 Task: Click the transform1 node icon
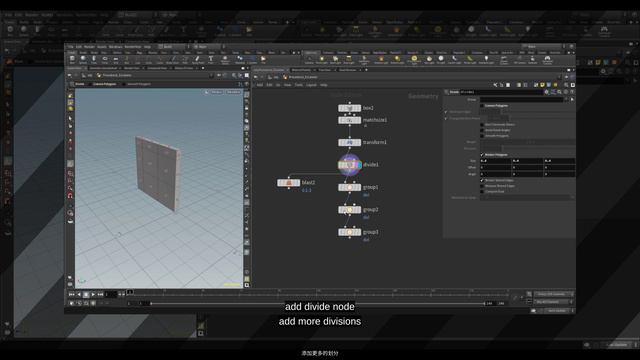click(x=349, y=142)
